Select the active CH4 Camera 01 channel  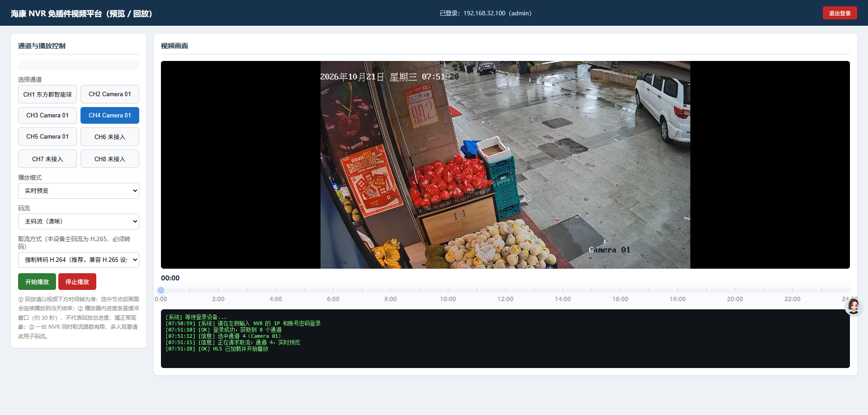point(110,115)
